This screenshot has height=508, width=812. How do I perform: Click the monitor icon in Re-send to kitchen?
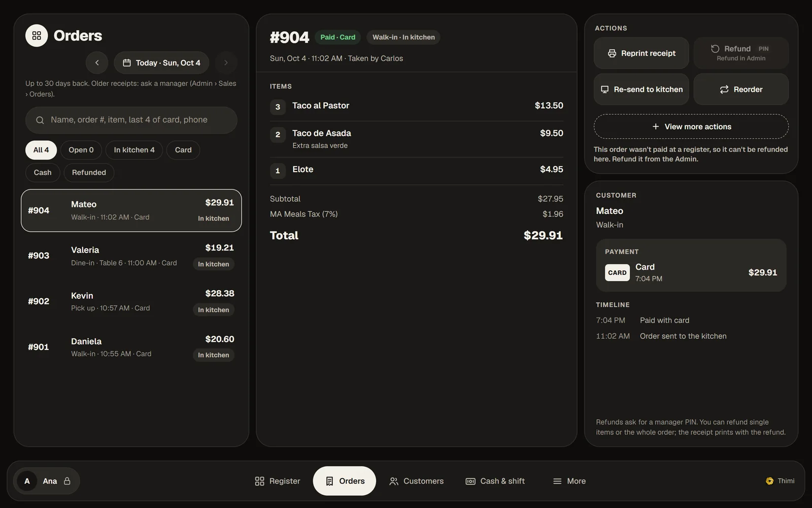tap(605, 89)
